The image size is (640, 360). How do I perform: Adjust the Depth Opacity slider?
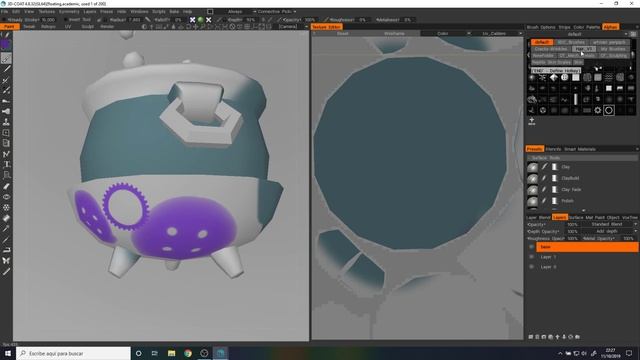pos(572,231)
